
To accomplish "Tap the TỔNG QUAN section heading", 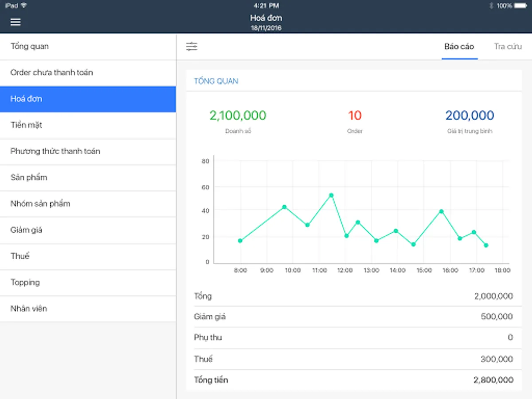I will (x=216, y=81).
